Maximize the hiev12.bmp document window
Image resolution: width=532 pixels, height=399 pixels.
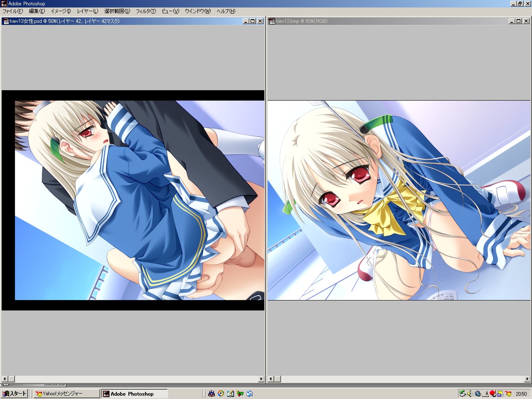click(518, 21)
